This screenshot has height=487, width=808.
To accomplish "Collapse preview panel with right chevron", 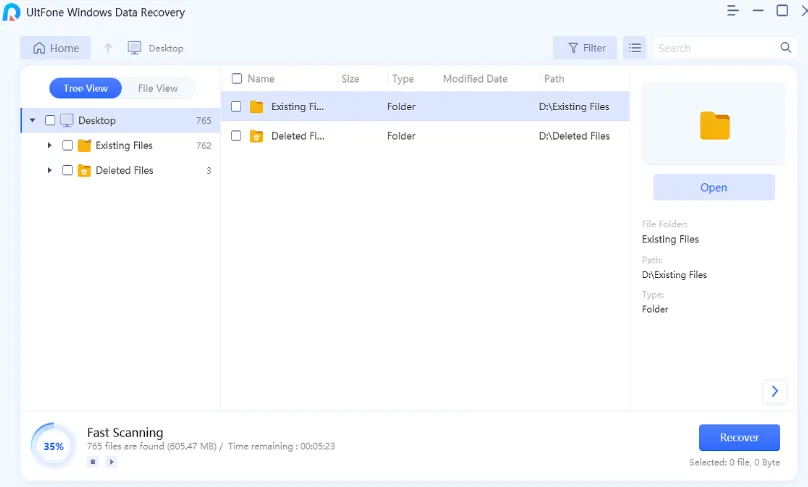I will (x=775, y=391).
